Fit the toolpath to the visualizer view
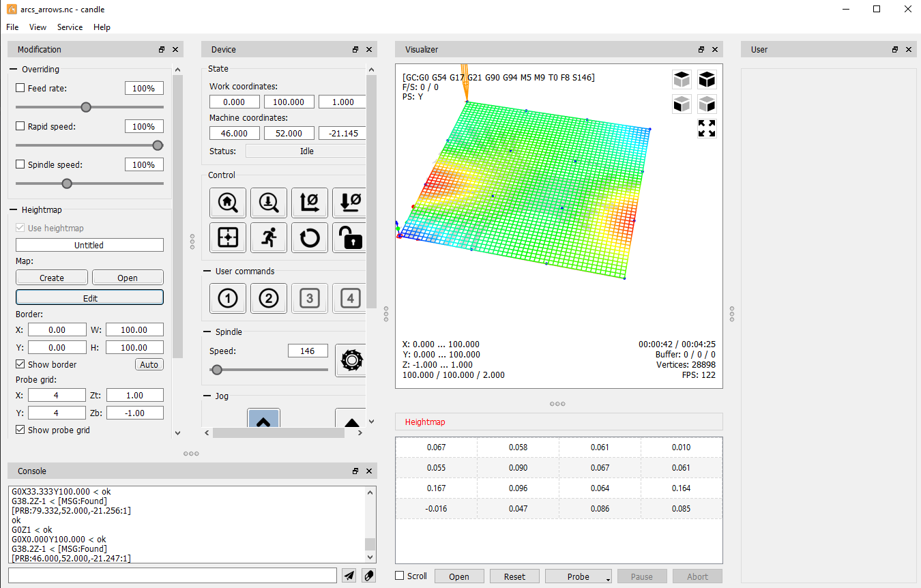 [x=707, y=128]
